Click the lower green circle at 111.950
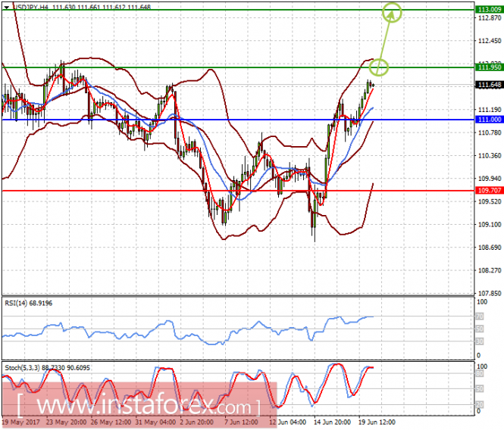 (380, 67)
